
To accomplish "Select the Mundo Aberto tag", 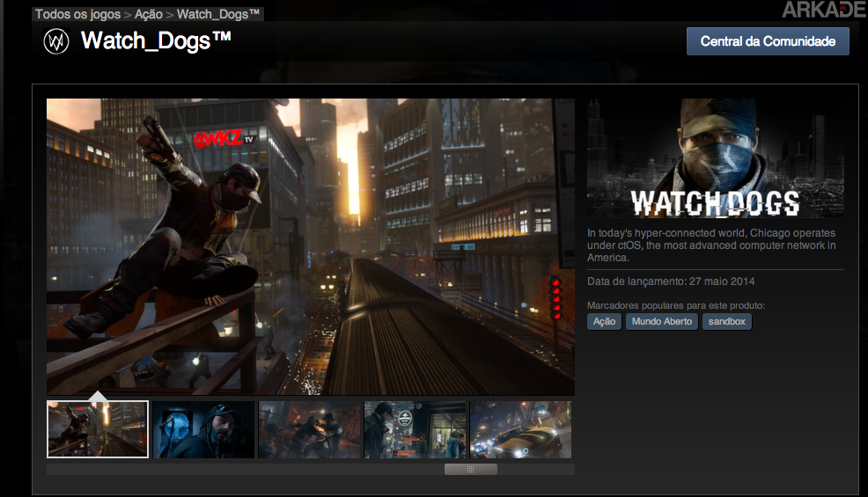I will point(661,322).
